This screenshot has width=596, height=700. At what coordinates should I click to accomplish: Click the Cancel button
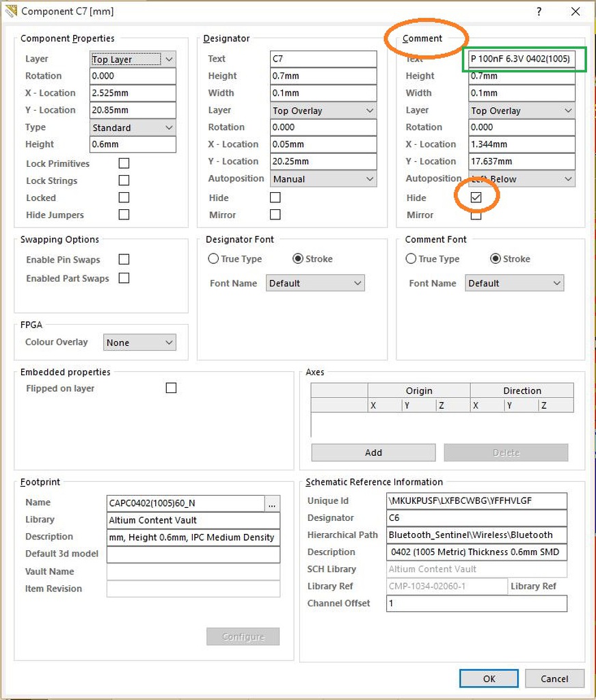(x=554, y=679)
